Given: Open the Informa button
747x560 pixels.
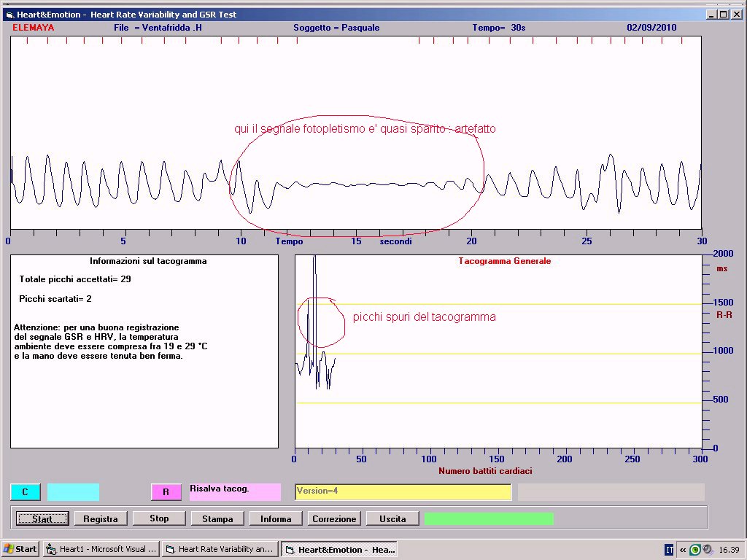Looking at the screenshot, I should 276,518.
